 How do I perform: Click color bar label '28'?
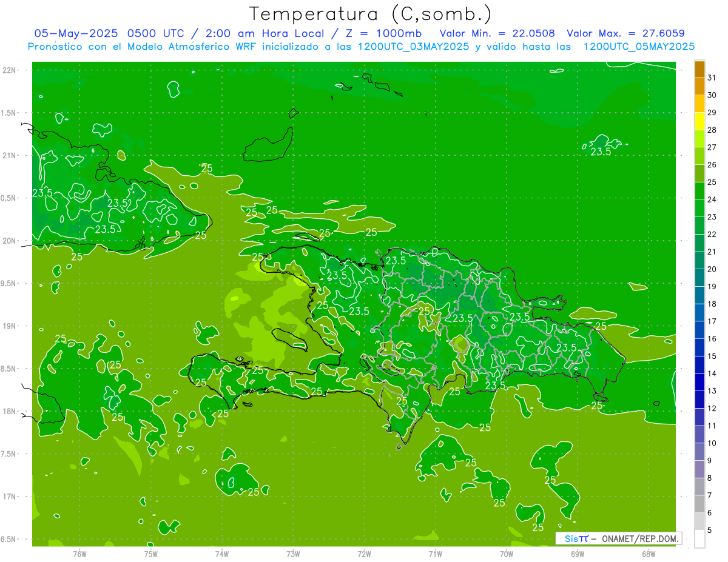pos(712,130)
